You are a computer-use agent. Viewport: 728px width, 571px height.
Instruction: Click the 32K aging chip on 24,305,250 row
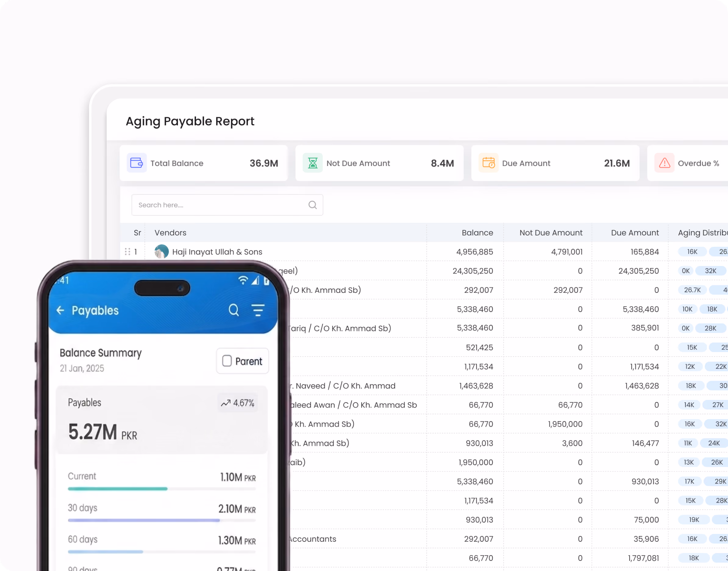[710, 271]
